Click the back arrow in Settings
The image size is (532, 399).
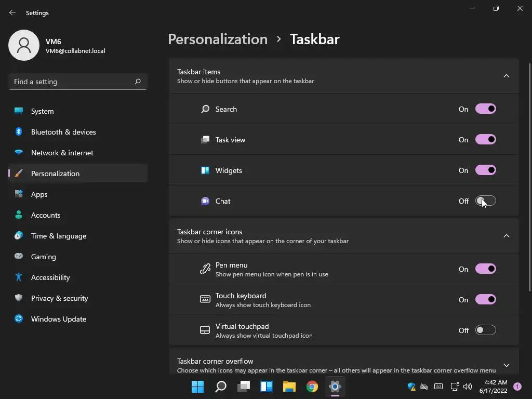pos(12,12)
